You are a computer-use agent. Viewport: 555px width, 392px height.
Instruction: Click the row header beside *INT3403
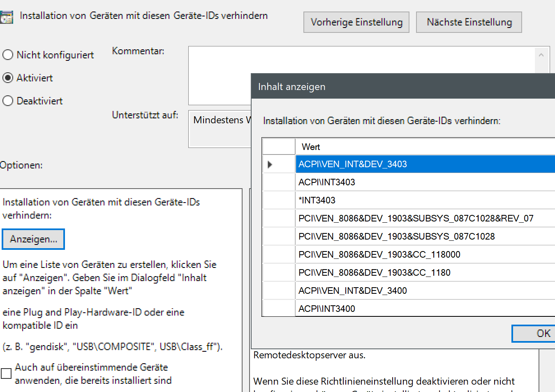tap(279, 200)
